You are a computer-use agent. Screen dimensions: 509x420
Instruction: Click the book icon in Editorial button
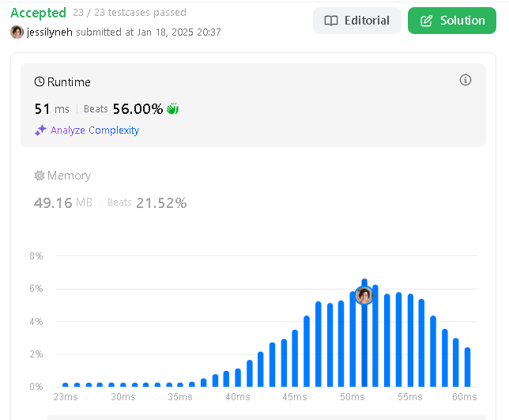331,21
